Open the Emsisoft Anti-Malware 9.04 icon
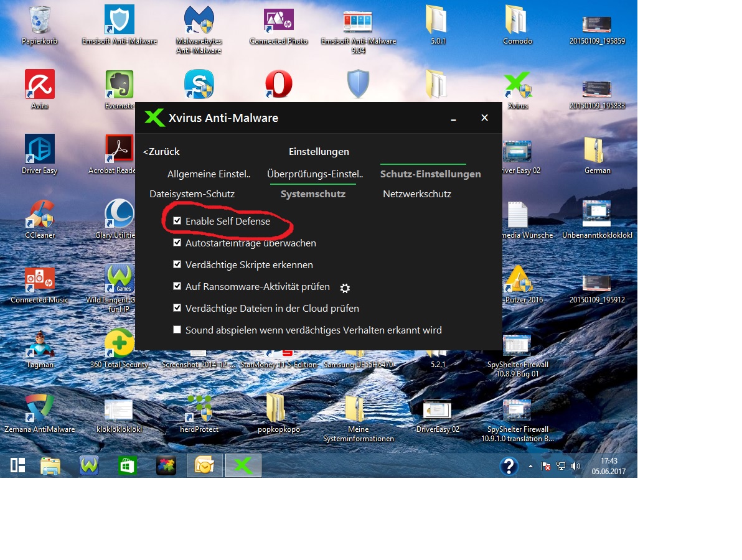This screenshot has height=560, width=742. (358, 21)
